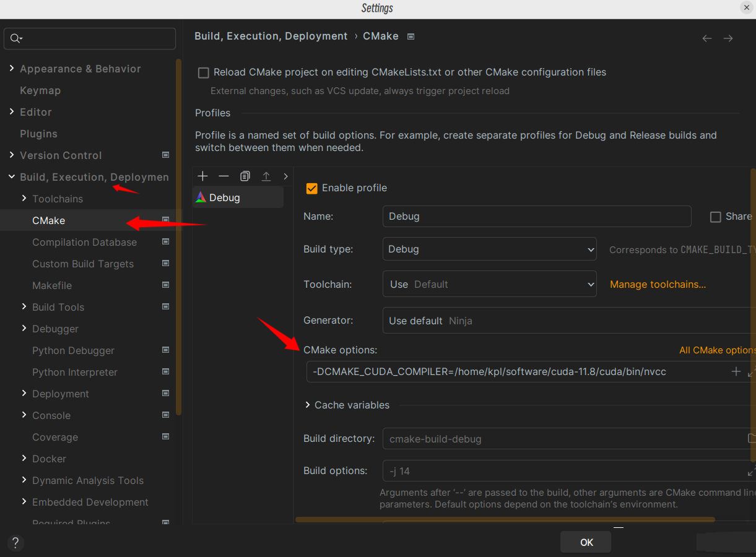Uncheck Enable profile checkbox
Screen dimensions: 756x557
[312, 188]
